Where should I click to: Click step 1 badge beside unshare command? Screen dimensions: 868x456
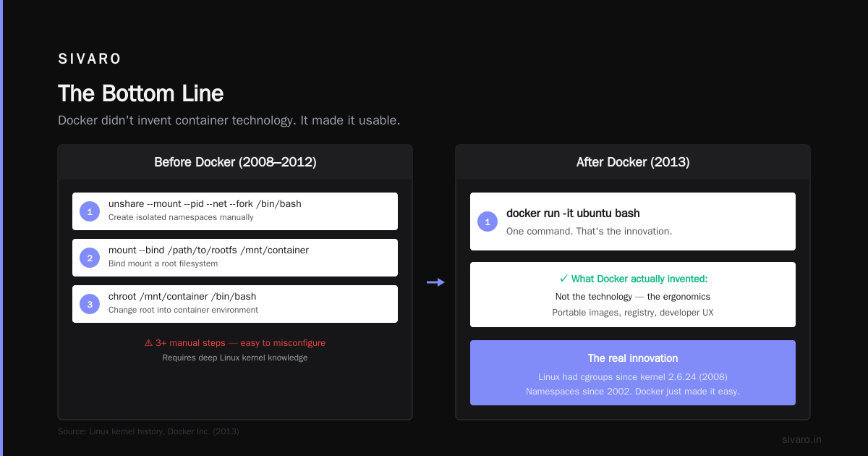tap(90, 211)
